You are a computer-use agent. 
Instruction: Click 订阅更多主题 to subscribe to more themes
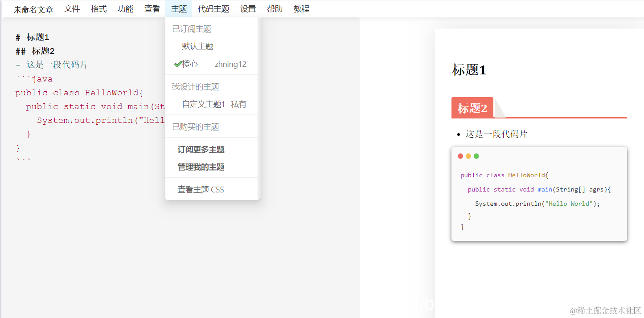[201, 149]
